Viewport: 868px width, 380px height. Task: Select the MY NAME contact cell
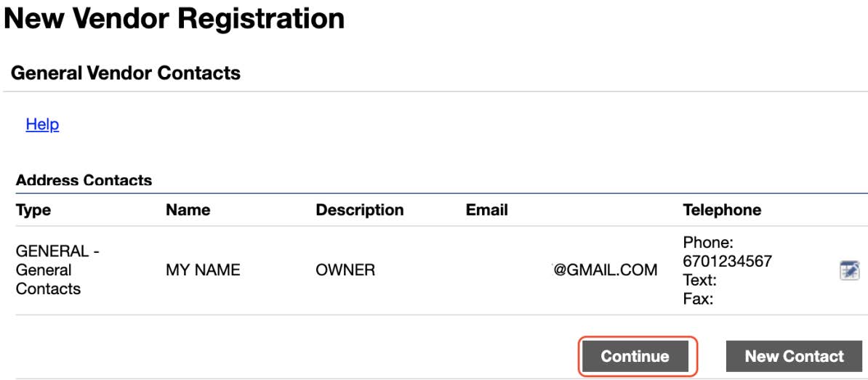(x=203, y=270)
